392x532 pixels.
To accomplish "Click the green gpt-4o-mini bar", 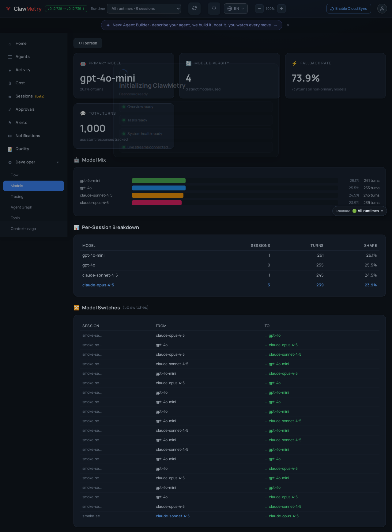I will click(x=159, y=181).
